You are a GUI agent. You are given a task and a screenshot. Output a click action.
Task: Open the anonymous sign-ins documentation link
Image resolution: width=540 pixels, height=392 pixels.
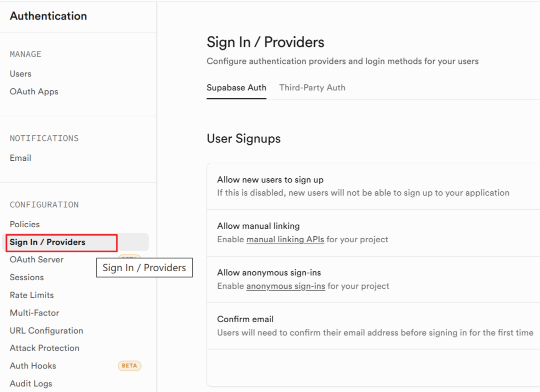pyautogui.click(x=285, y=286)
